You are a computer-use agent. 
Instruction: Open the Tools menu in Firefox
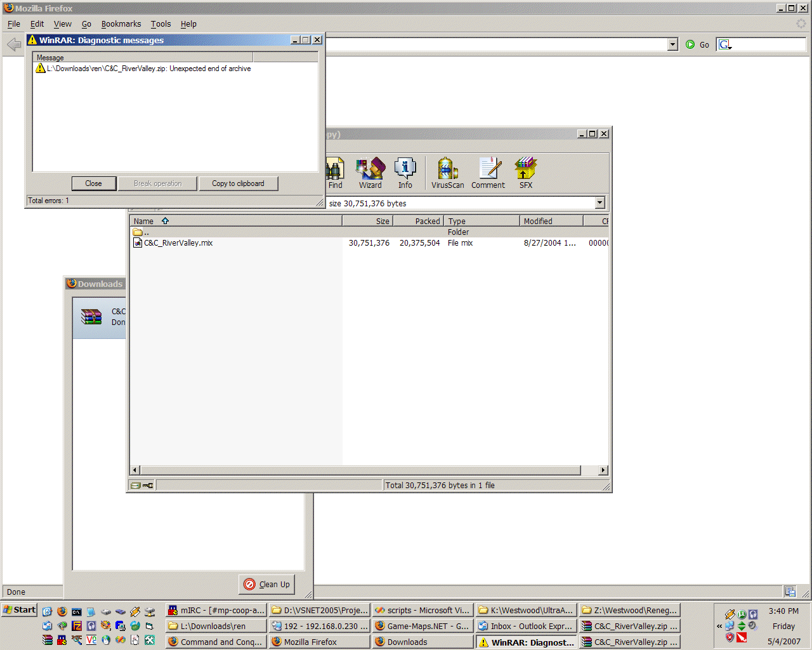click(x=160, y=24)
